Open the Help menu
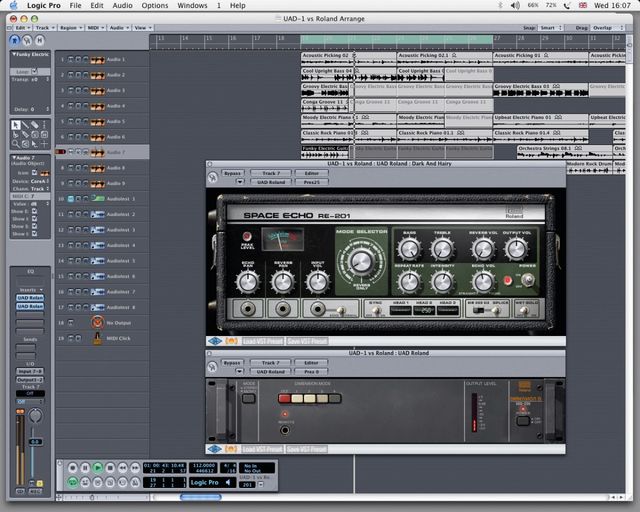Image resolution: width=640 pixels, height=512 pixels. point(238,6)
